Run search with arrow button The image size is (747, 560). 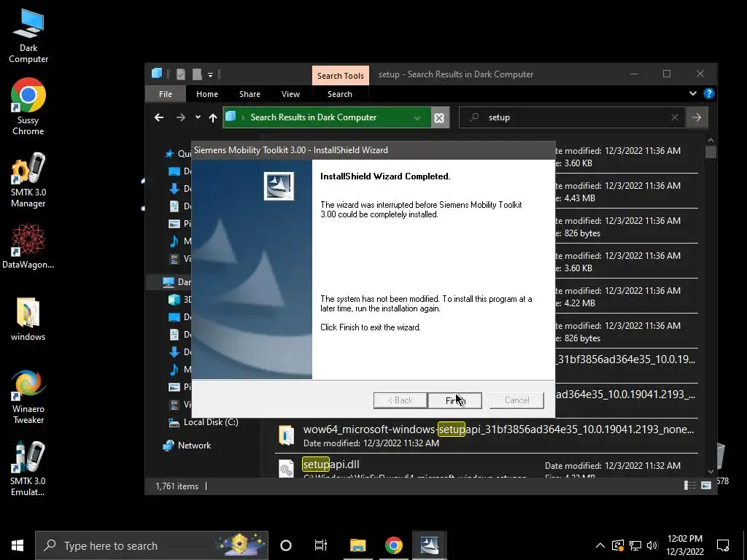click(697, 117)
